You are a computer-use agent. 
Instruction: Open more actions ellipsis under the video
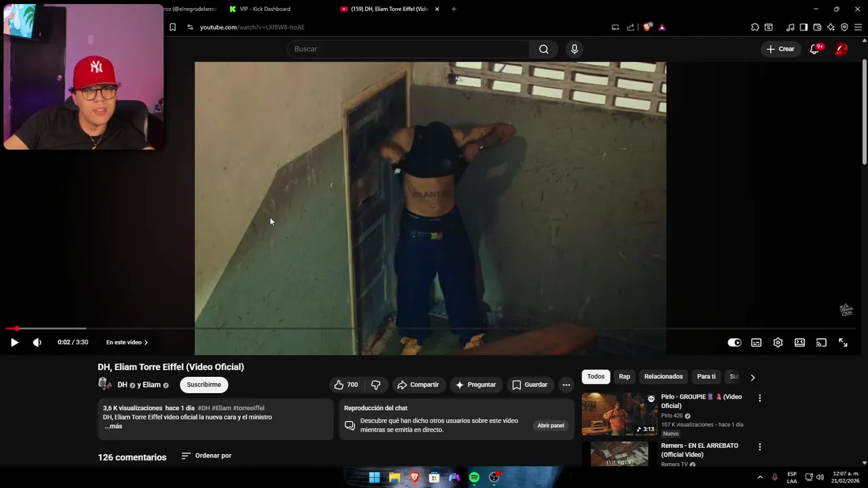point(566,385)
